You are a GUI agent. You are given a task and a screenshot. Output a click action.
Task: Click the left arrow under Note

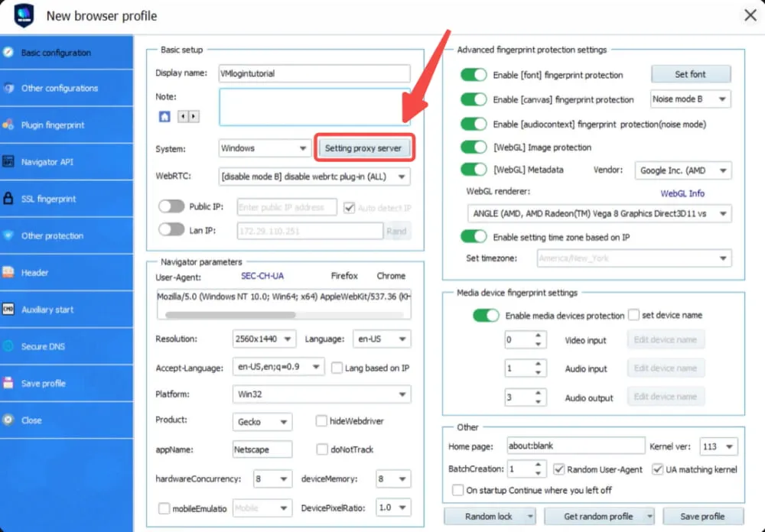tap(183, 116)
